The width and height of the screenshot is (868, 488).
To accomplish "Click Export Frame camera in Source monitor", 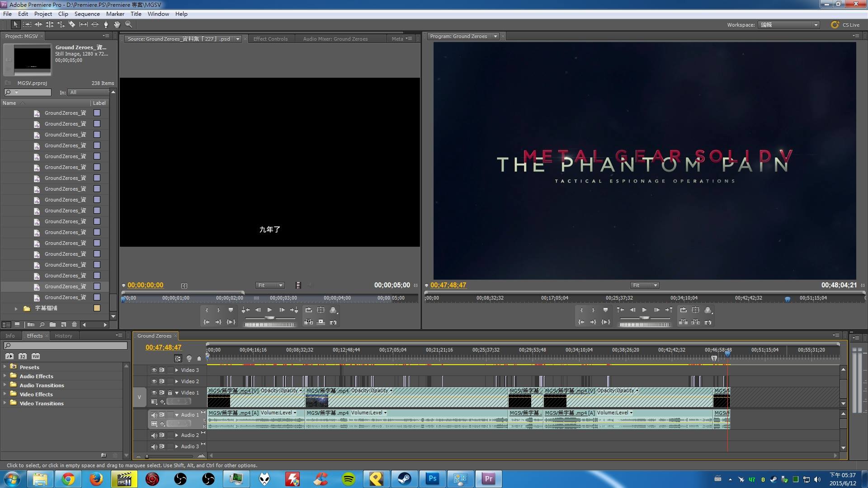I will [333, 322].
